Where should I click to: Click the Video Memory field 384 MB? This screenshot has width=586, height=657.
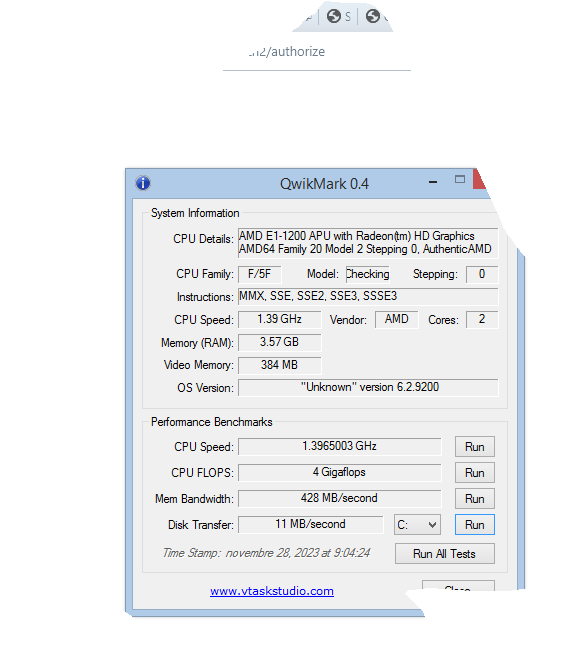click(280, 365)
